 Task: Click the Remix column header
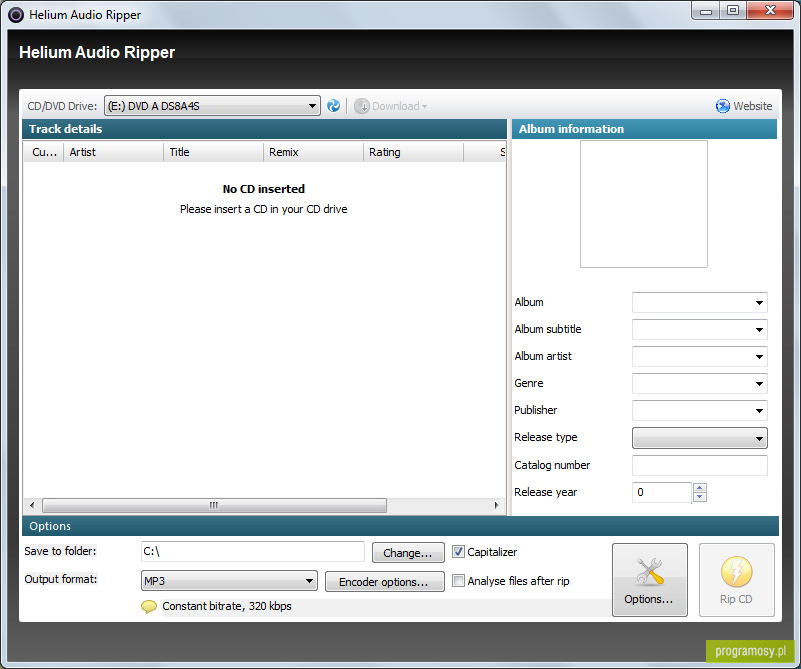click(313, 152)
